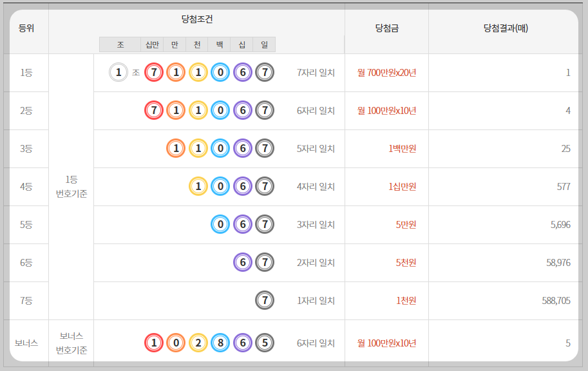The width and height of the screenshot is (588, 371).
Task: Click purple ball 6 in 6등 row
Action: pos(243,262)
